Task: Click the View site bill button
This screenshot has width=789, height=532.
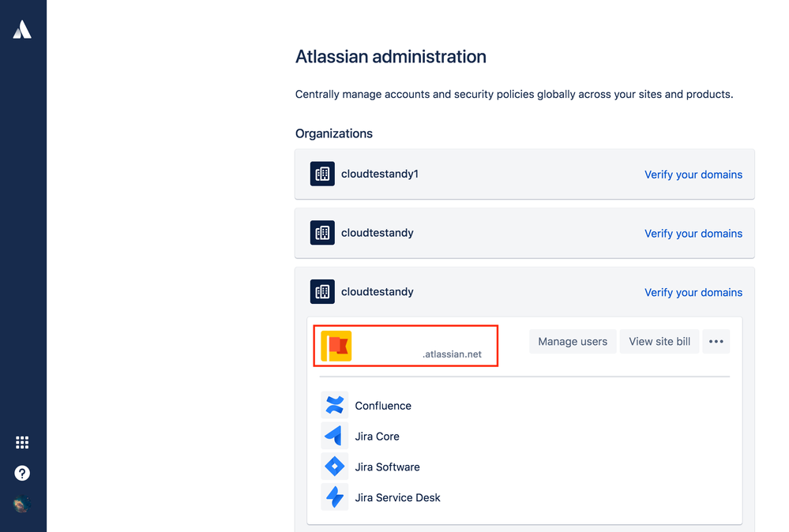Action: tap(659, 342)
